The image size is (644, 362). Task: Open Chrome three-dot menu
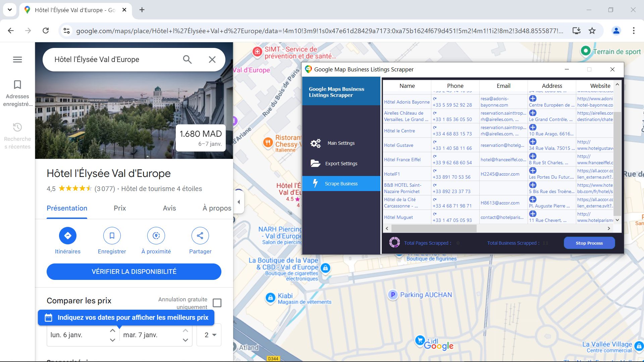[634, 31]
